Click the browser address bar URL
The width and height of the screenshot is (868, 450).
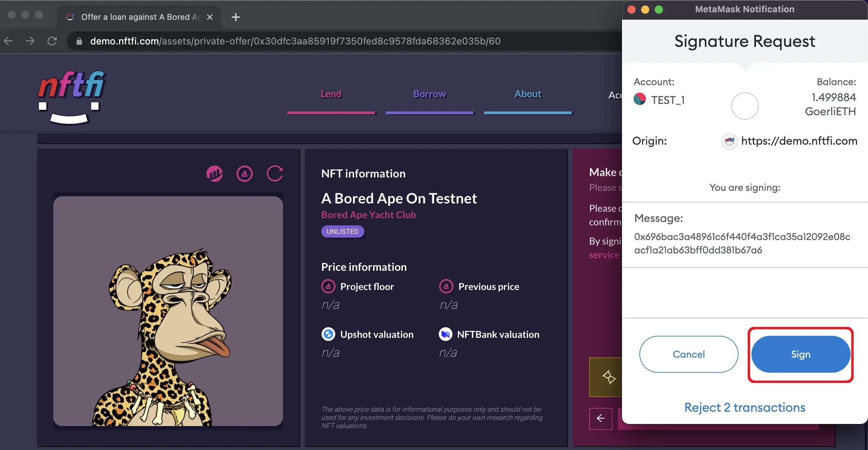[x=295, y=41]
